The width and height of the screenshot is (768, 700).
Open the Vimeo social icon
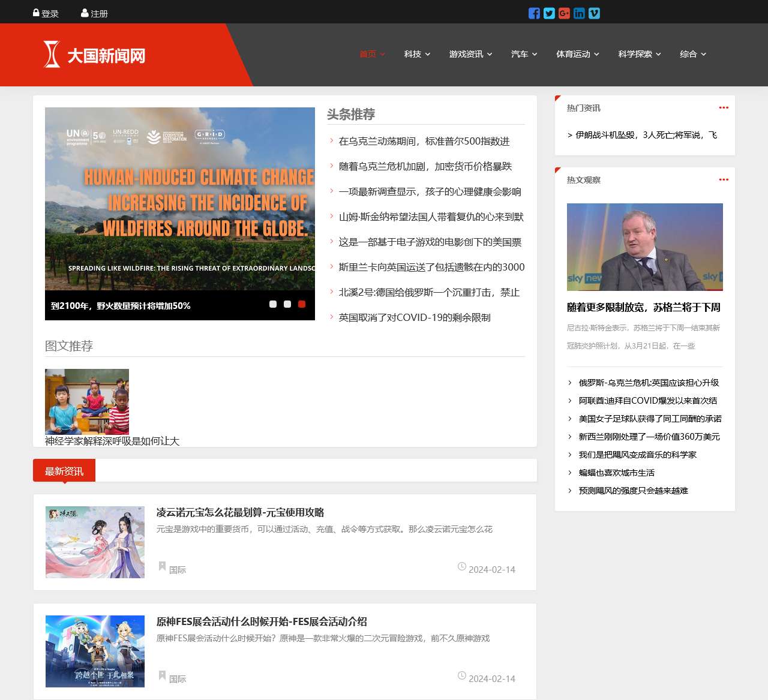(594, 13)
